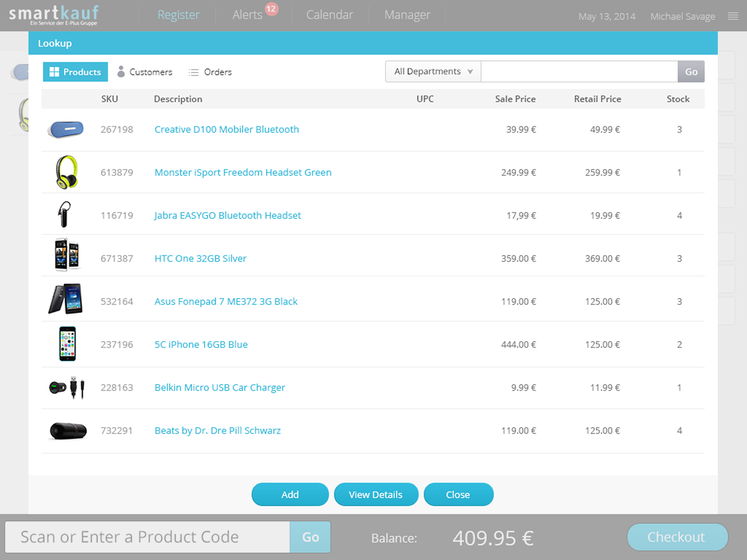Select the Jabra headset product image
This screenshot has width=747, height=560.
(x=65, y=215)
